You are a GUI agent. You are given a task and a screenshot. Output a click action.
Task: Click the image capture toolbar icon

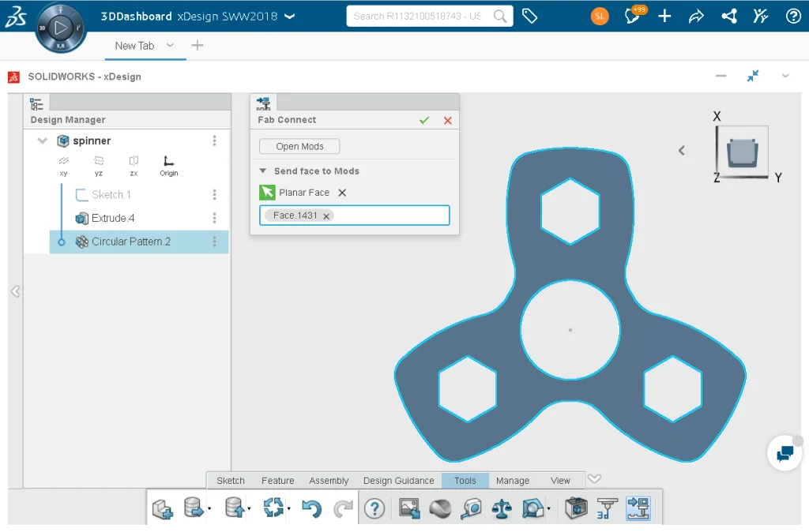pyautogui.click(x=408, y=508)
